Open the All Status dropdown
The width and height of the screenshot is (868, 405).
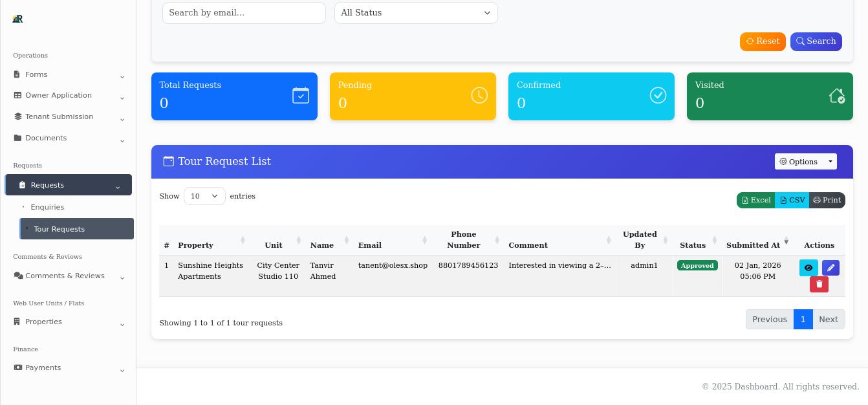point(416,12)
